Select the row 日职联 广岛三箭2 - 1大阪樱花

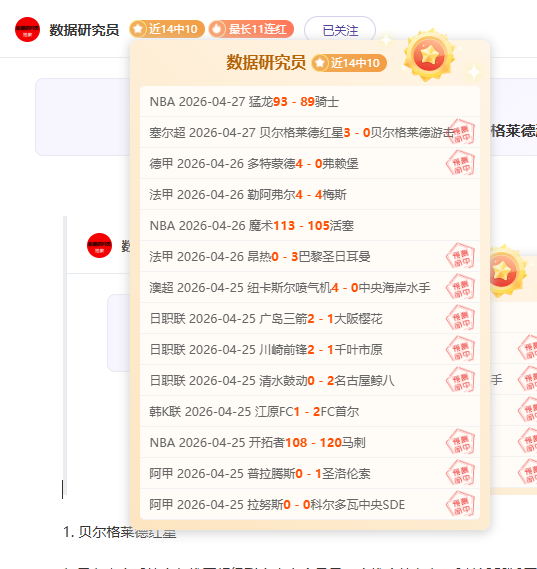(x=310, y=319)
